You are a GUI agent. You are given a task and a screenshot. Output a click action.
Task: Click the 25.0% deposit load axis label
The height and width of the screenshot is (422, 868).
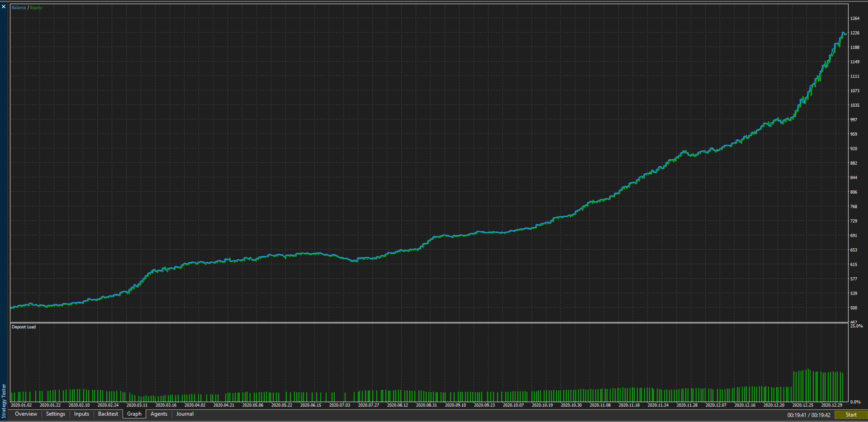click(x=856, y=326)
